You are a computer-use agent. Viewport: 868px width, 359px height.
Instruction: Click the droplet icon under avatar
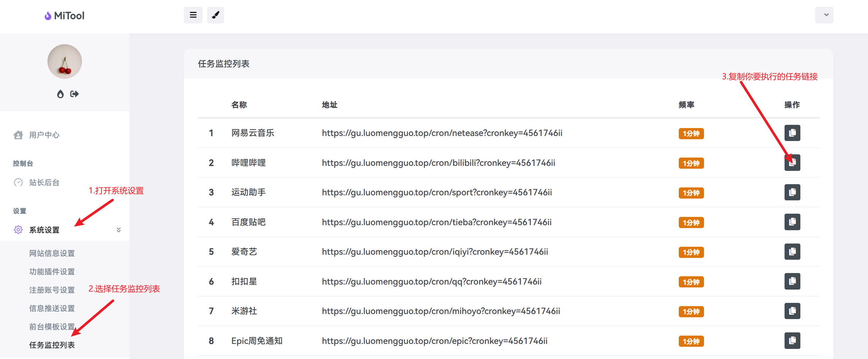pyautogui.click(x=60, y=94)
